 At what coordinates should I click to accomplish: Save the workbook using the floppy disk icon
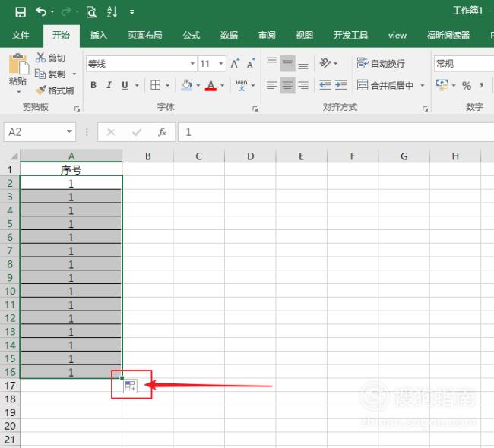[21, 12]
